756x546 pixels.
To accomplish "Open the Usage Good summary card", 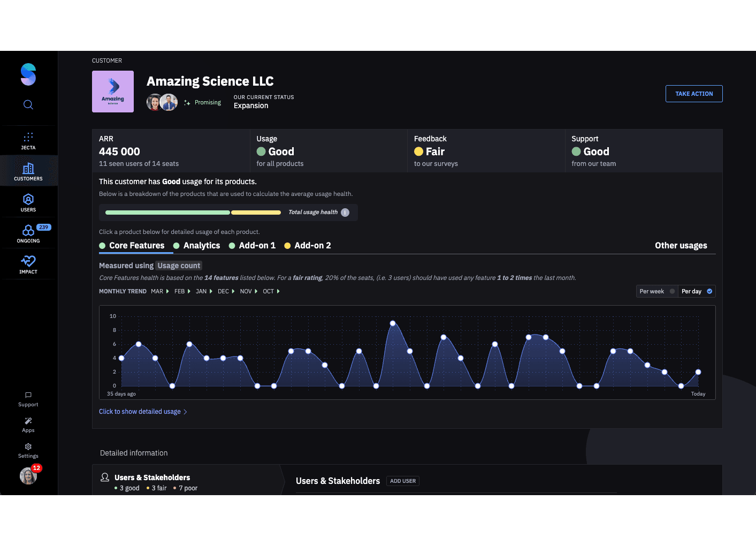I will point(329,151).
